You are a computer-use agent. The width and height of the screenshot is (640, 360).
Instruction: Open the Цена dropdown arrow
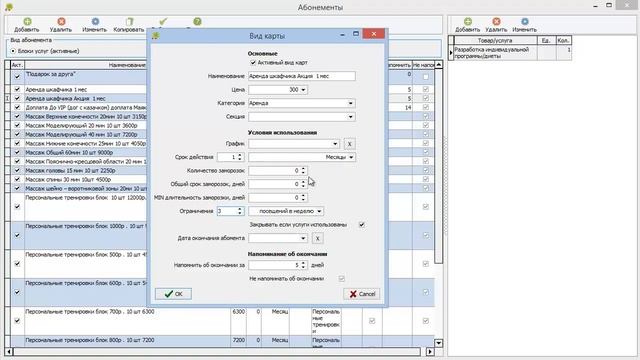[303, 89]
